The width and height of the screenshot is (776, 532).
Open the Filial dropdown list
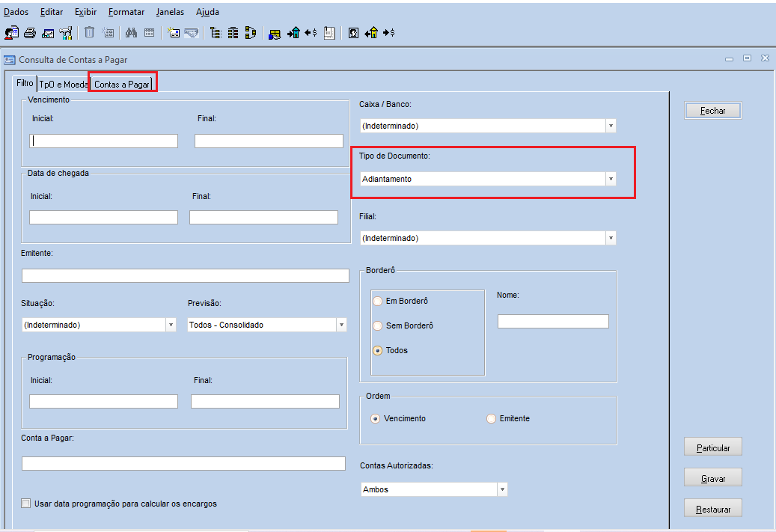tap(611, 238)
